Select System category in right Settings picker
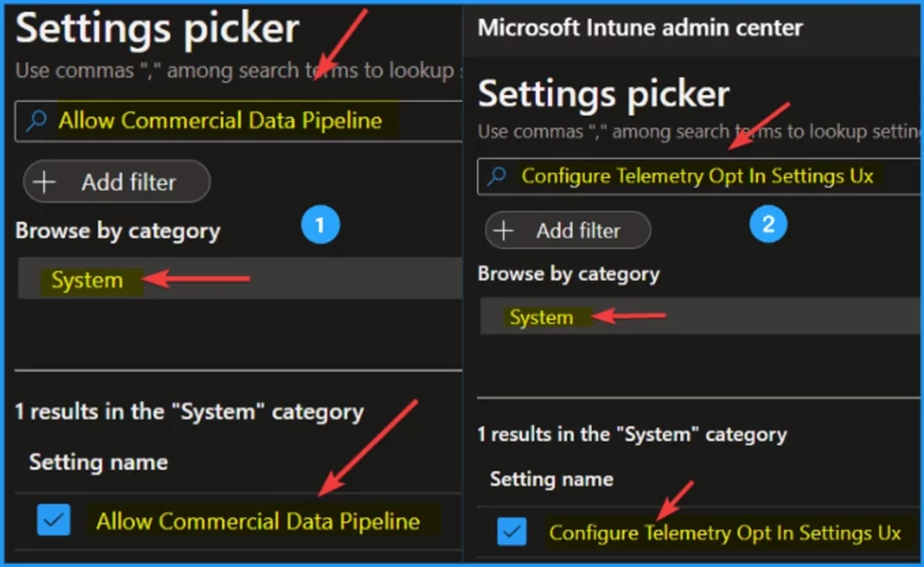The height and width of the screenshot is (567, 924). click(702, 316)
